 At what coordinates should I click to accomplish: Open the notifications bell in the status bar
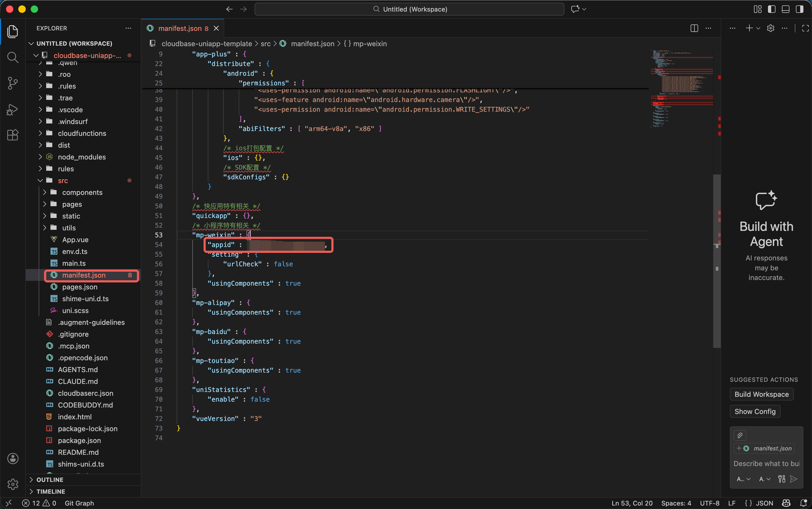[803, 503]
